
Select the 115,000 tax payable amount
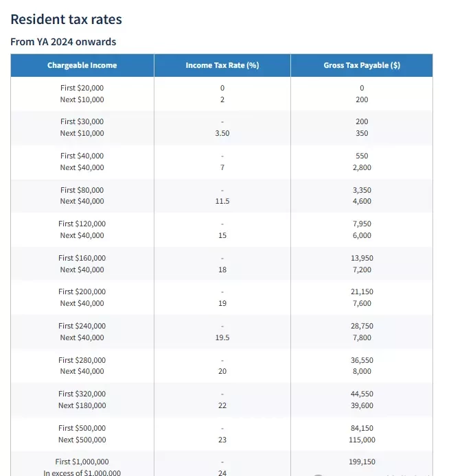pyautogui.click(x=362, y=440)
